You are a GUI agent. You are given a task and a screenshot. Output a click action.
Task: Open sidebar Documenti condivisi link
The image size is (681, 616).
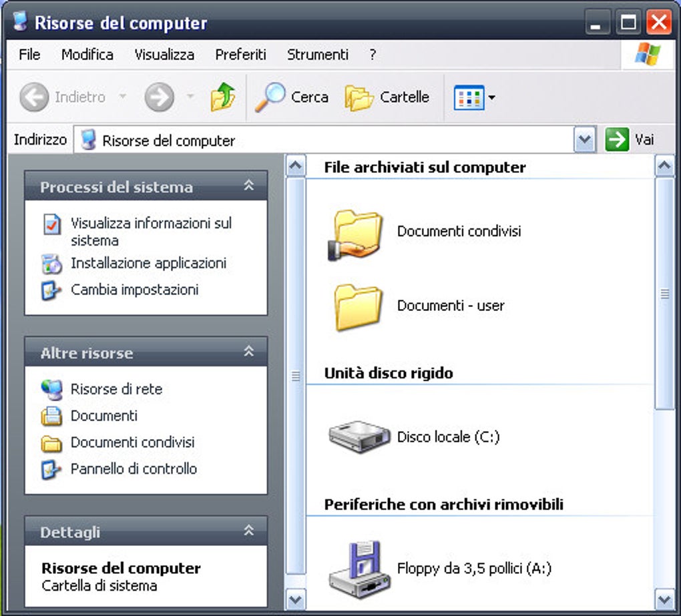pyautogui.click(x=132, y=442)
